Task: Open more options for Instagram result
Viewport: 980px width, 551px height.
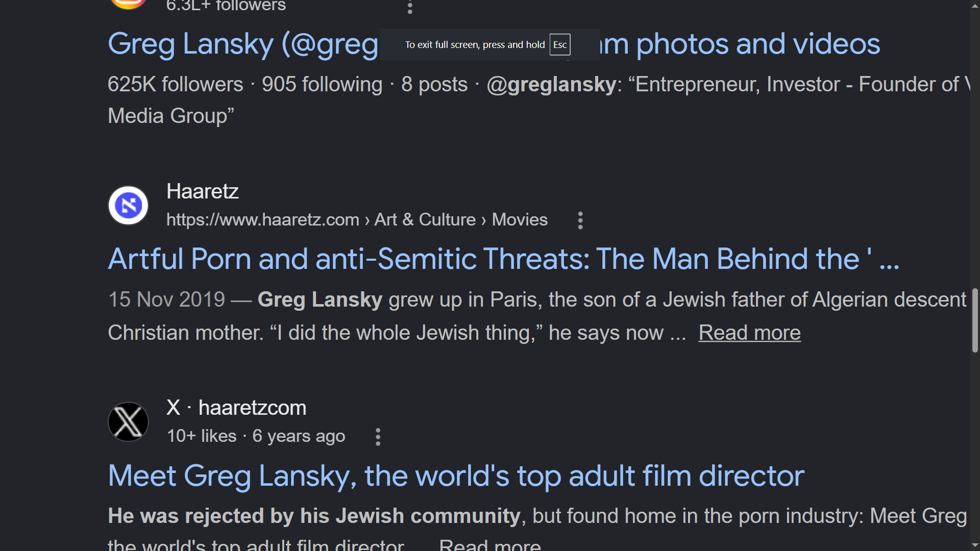Action: [409, 7]
